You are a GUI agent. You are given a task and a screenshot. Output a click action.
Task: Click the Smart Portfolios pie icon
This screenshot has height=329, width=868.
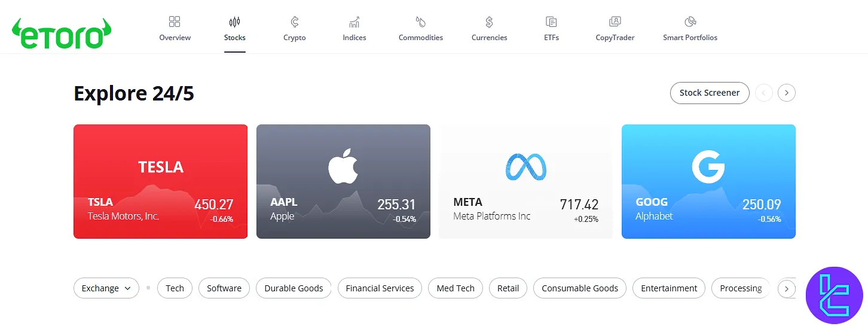coord(690,22)
